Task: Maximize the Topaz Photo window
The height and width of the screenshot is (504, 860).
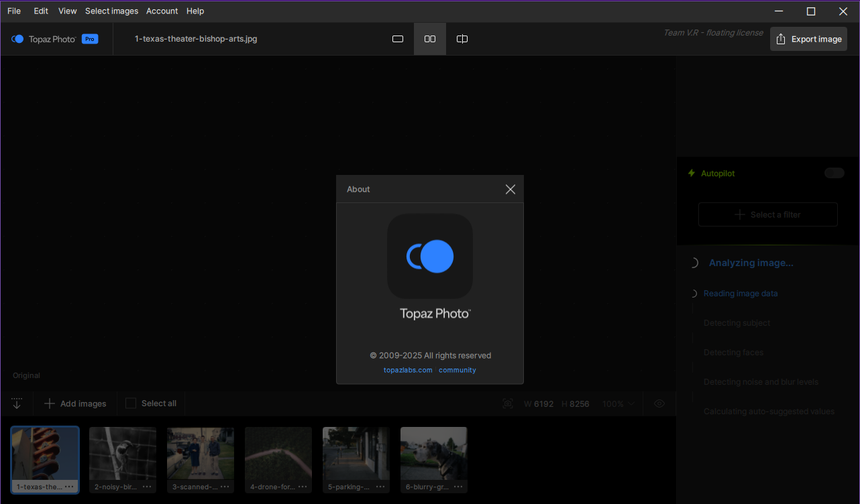Action: pyautogui.click(x=811, y=11)
